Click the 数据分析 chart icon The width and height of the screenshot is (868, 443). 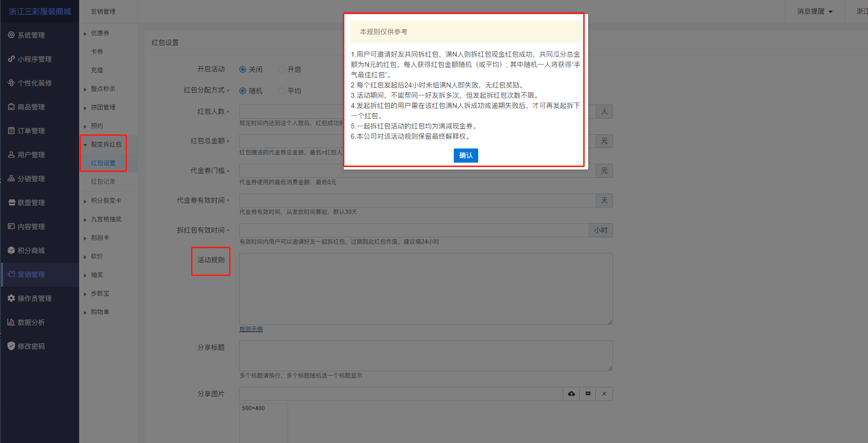tap(11, 322)
